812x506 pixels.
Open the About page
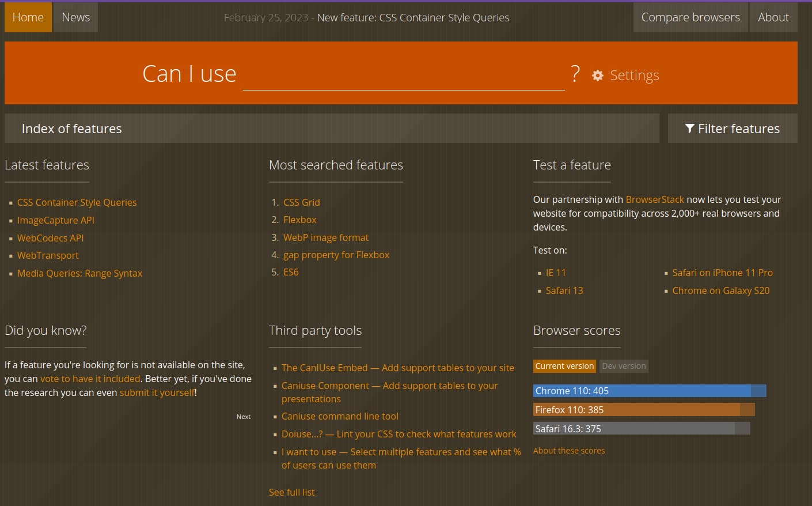(773, 17)
